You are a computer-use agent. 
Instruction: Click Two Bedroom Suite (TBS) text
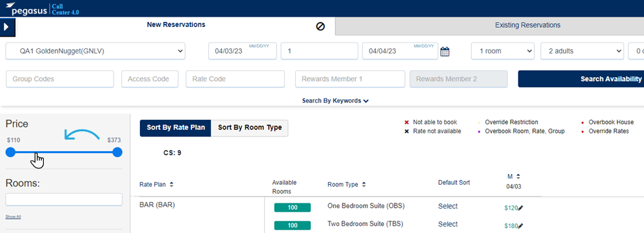coord(365,224)
